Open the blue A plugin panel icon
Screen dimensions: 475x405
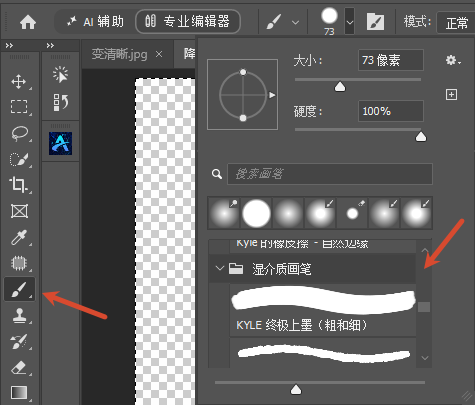click(60, 143)
